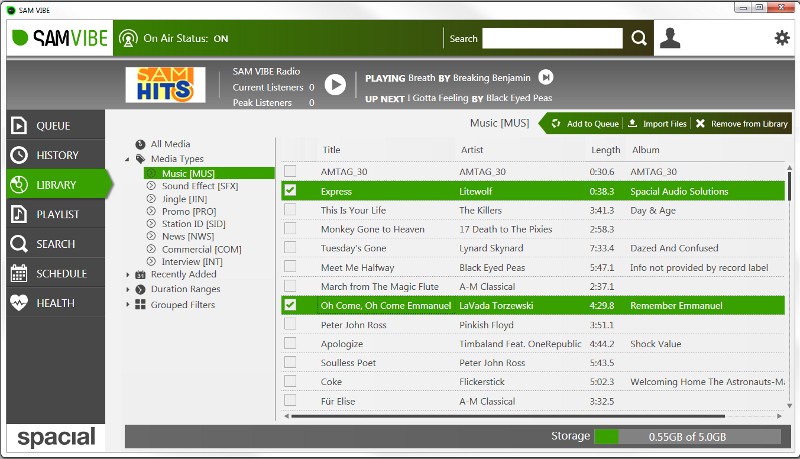This screenshot has width=800, height=459.
Task: Select Promo [PRO] media type
Action: (189, 211)
